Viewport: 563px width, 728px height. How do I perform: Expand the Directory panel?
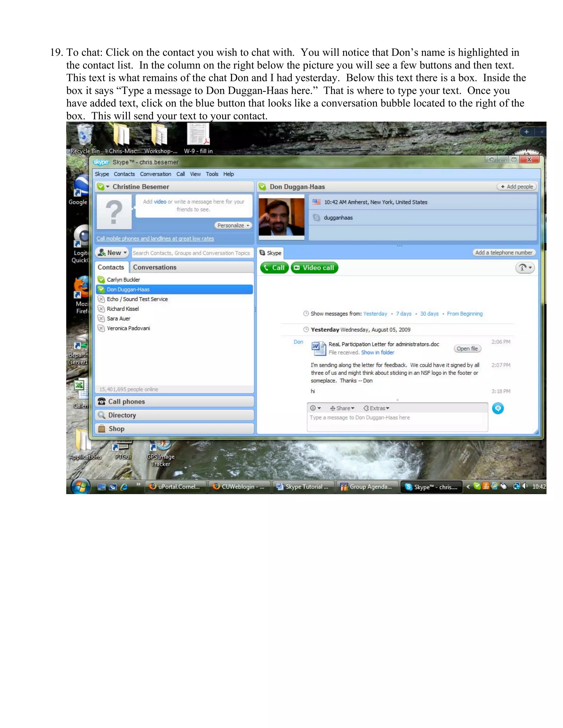click(175, 415)
